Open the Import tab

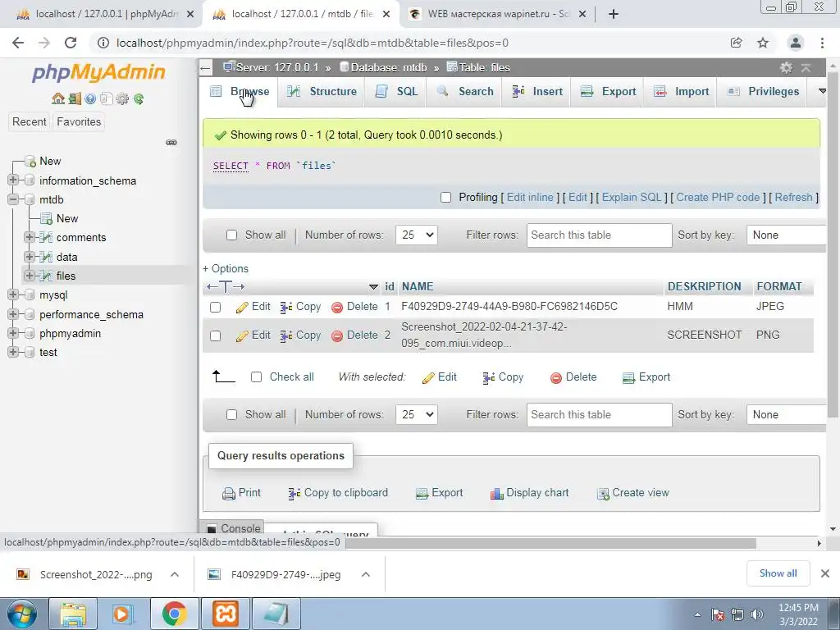pyautogui.click(x=681, y=92)
